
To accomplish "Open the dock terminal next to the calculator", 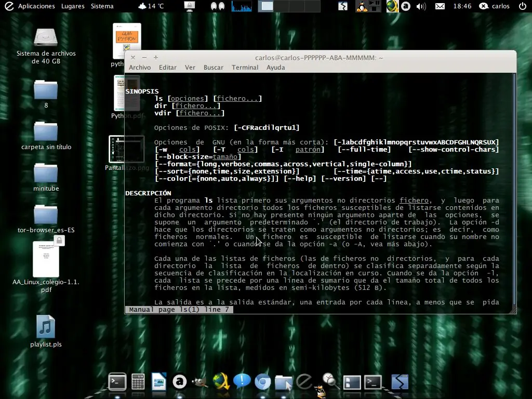I will [117, 382].
